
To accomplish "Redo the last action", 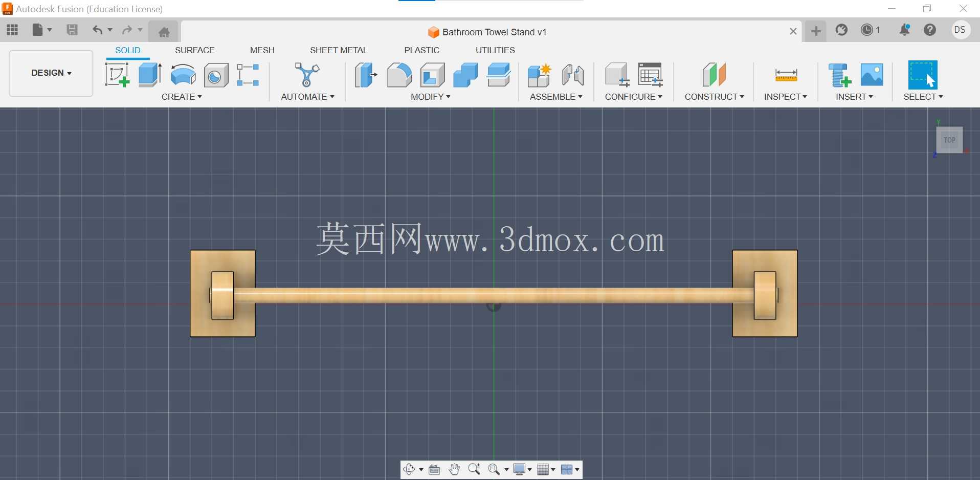I will tap(127, 30).
